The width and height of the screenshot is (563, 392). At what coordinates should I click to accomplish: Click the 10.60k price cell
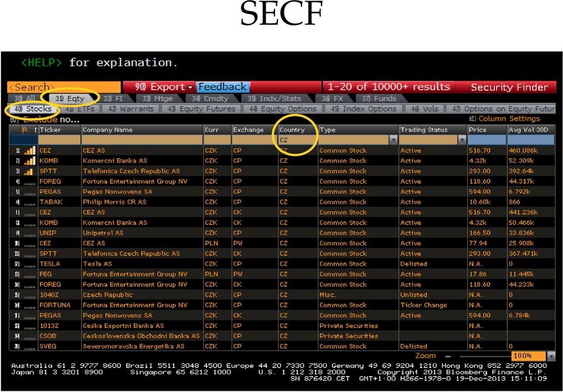pyautogui.click(x=479, y=202)
